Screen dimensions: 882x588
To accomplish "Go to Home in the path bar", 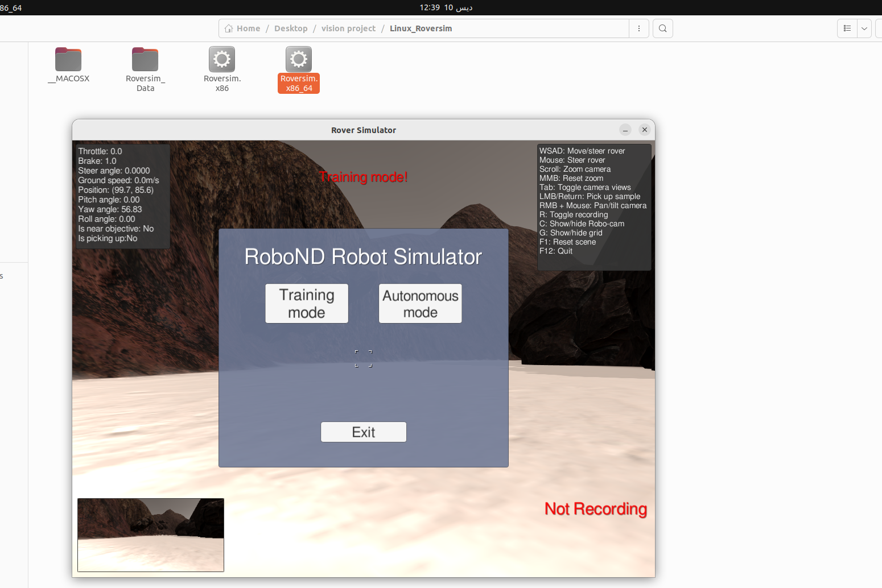I will coord(243,28).
